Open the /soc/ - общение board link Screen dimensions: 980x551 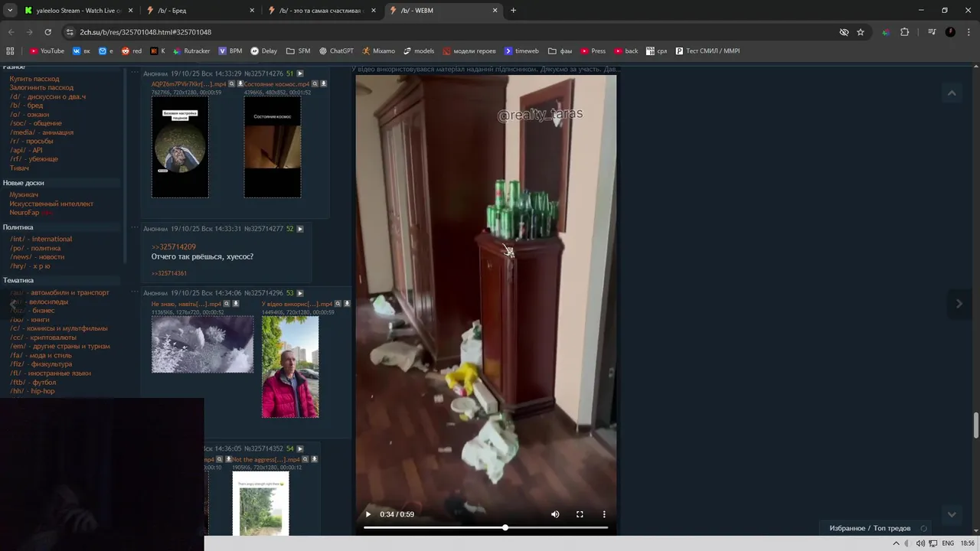click(36, 123)
